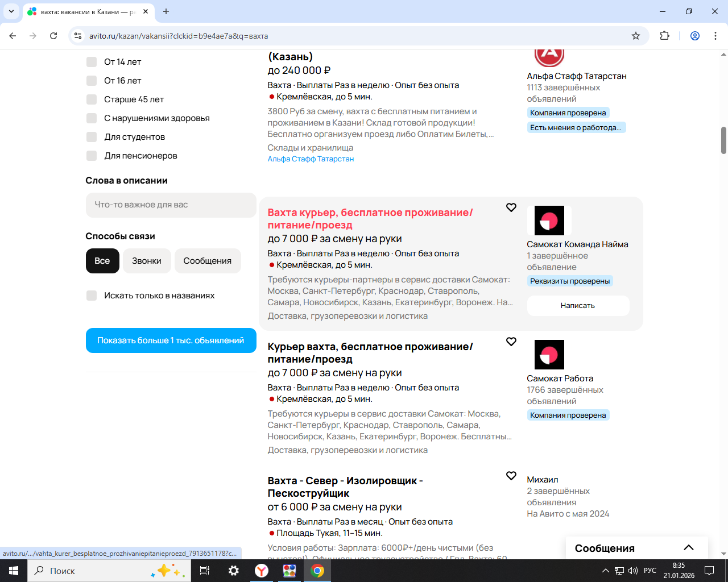This screenshot has width=728, height=582.
Task: Open the blue 'Альфа Стафф Татарстан' link
Action: (311, 159)
